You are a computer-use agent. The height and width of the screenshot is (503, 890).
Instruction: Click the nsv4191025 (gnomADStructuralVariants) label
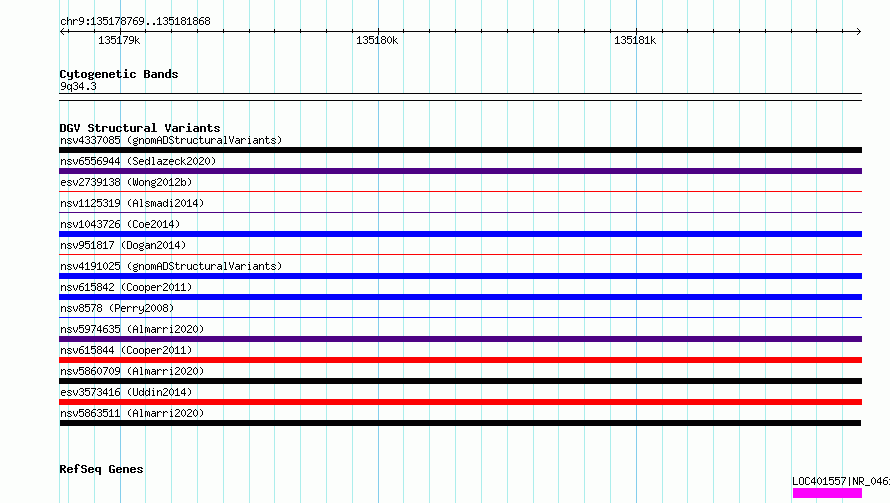tap(171, 266)
